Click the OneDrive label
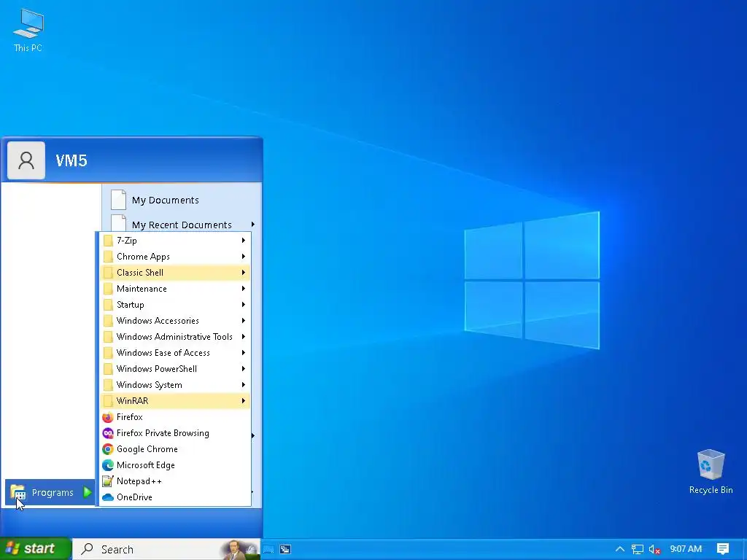747x560 pixels. tap(134, 497)
